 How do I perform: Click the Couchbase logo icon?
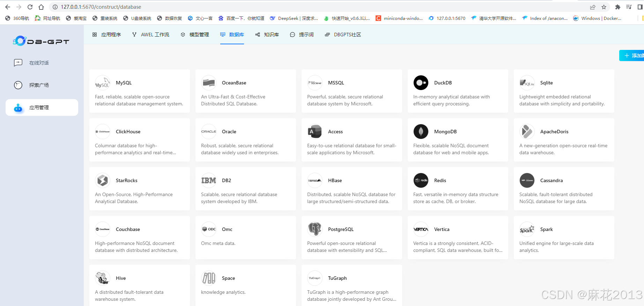103,229
